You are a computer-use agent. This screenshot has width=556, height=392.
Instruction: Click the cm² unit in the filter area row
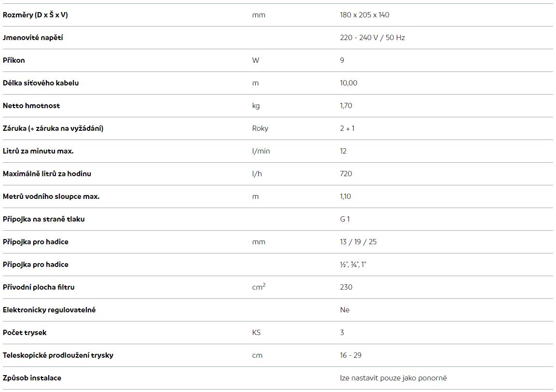(x=259, y=287)
